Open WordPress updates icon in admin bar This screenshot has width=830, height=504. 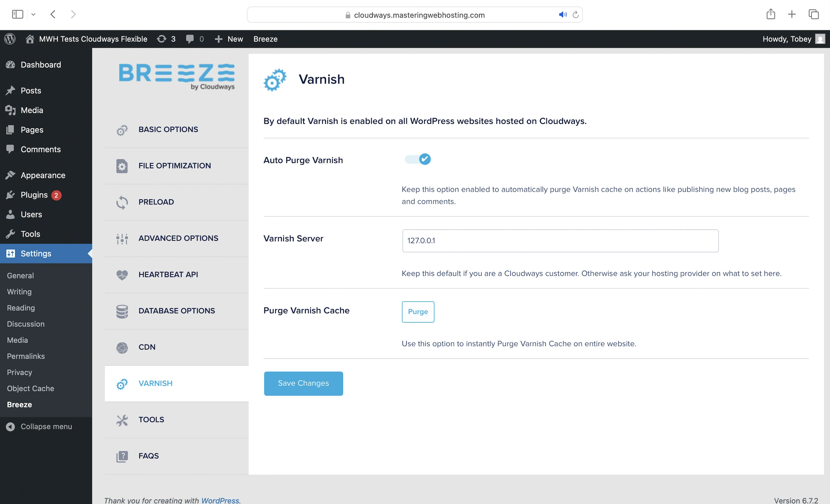click(162, 39)
